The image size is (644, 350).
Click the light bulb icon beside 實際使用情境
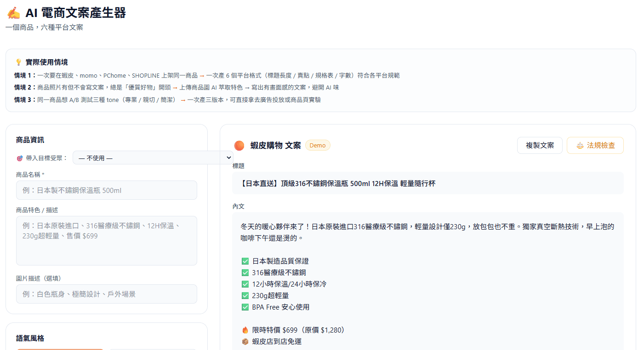[18, 62]
